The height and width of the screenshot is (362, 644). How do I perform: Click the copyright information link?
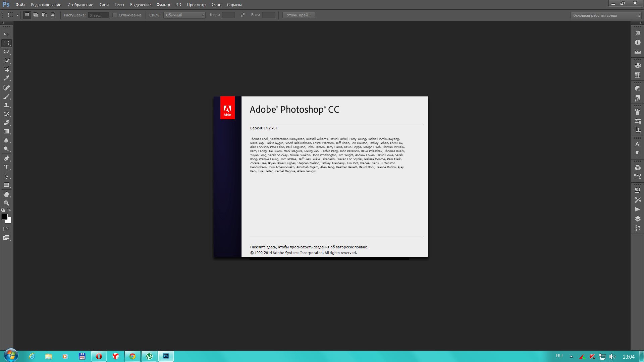click(x=309, y=247)
